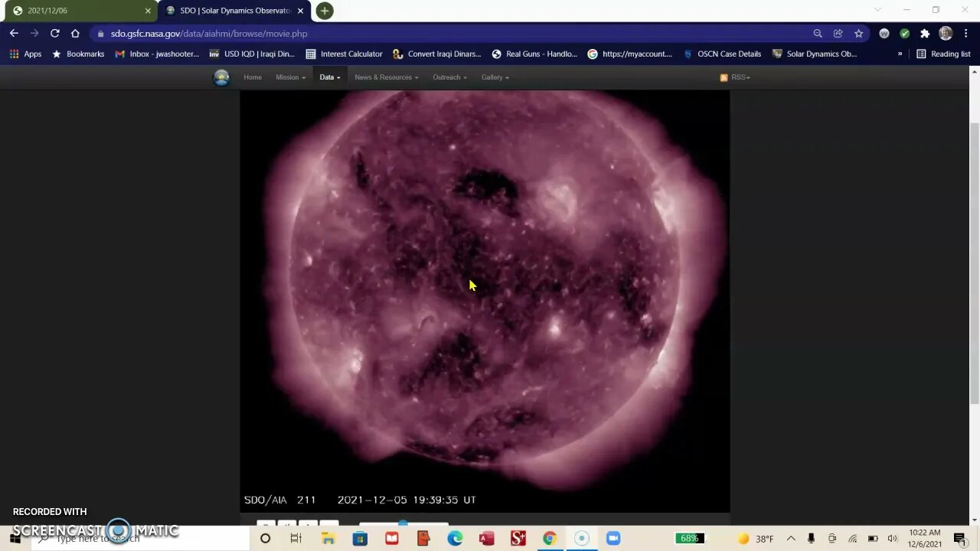Open Microsoft Edge from the taskbar
This screenshot has height=551, width=980.
tap(455, 539)
